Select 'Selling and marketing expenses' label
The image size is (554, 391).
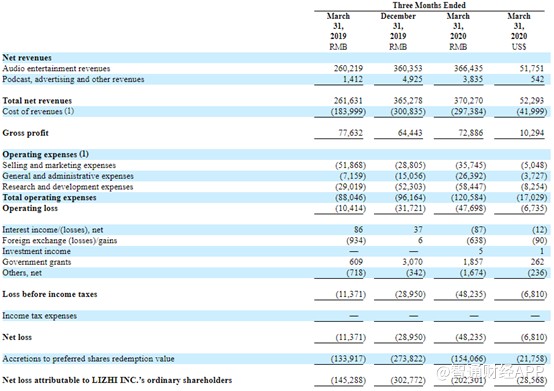coord(59,165)
